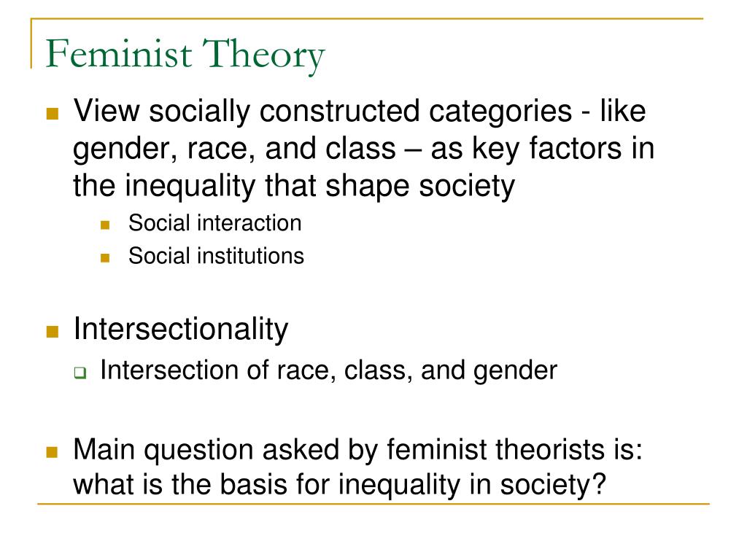Click the text Social institutions
747x560 pixels.
pyautogui.click(x=216, y=256)
